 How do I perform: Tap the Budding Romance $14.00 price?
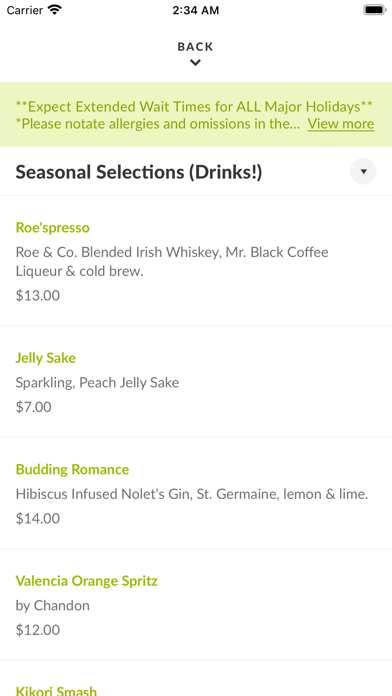(38, 518)
